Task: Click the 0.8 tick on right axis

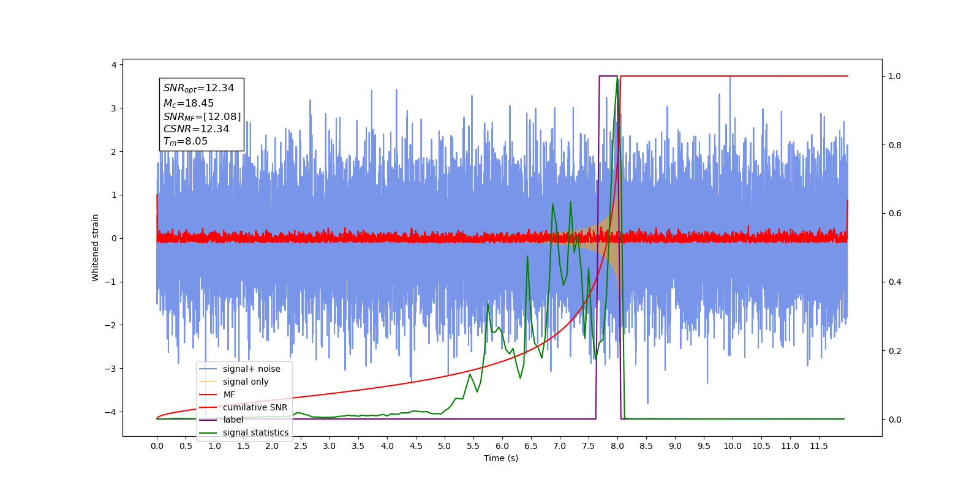Action: coord(895,145)
